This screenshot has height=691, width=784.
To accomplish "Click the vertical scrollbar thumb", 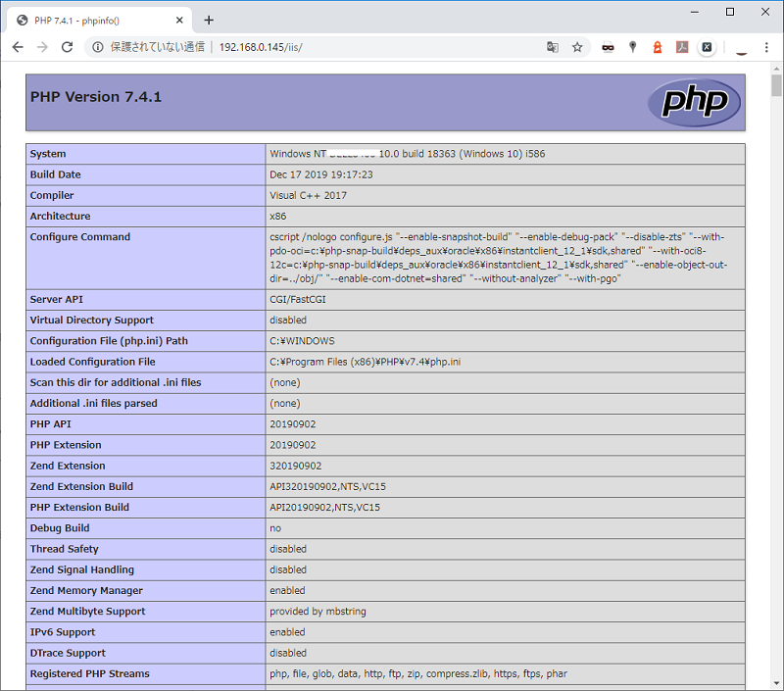I will coord(776,85).
